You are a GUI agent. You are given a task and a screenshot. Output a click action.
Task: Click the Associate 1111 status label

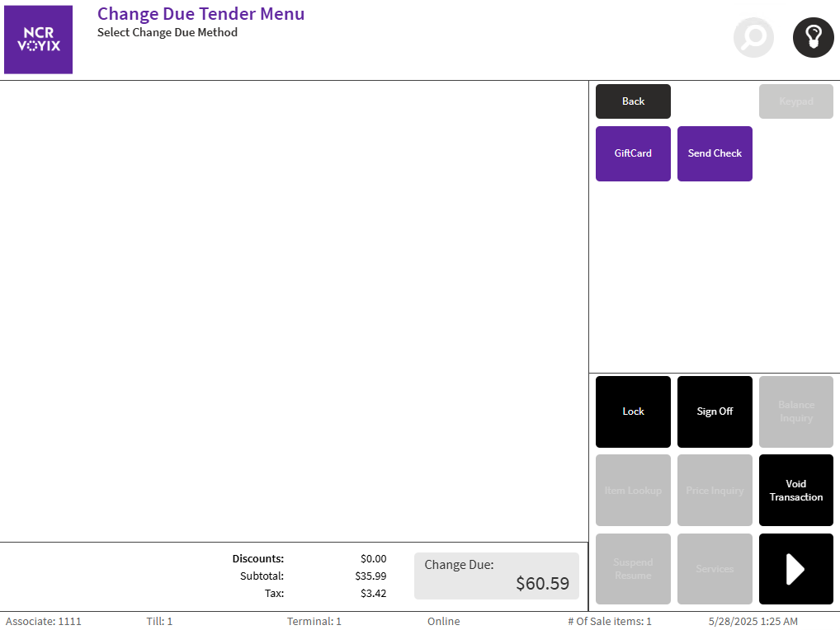44,621
